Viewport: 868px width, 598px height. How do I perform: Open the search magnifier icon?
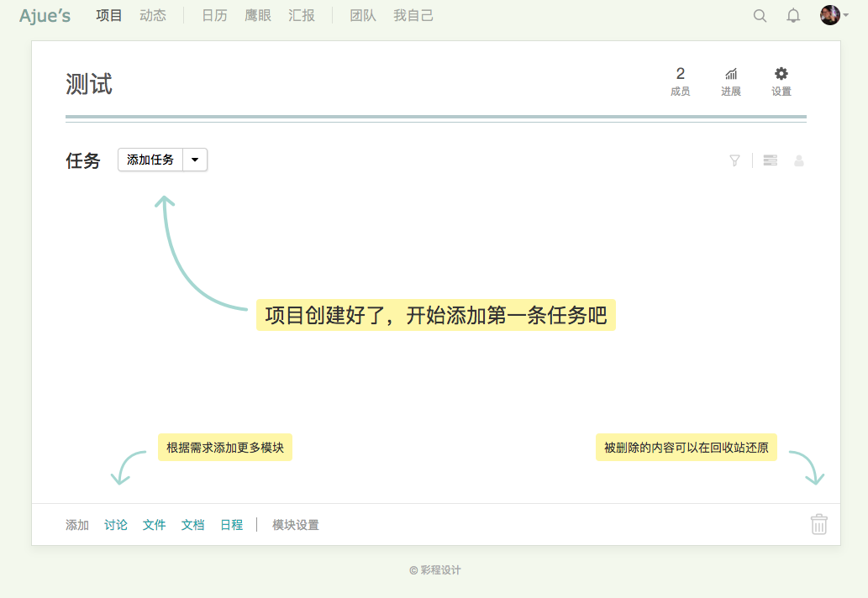760,15
